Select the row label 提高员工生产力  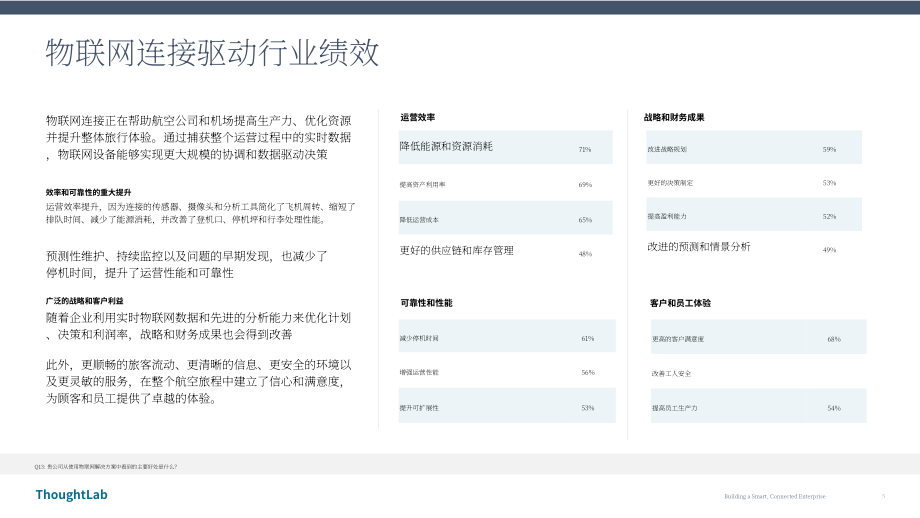pos(675,408)
